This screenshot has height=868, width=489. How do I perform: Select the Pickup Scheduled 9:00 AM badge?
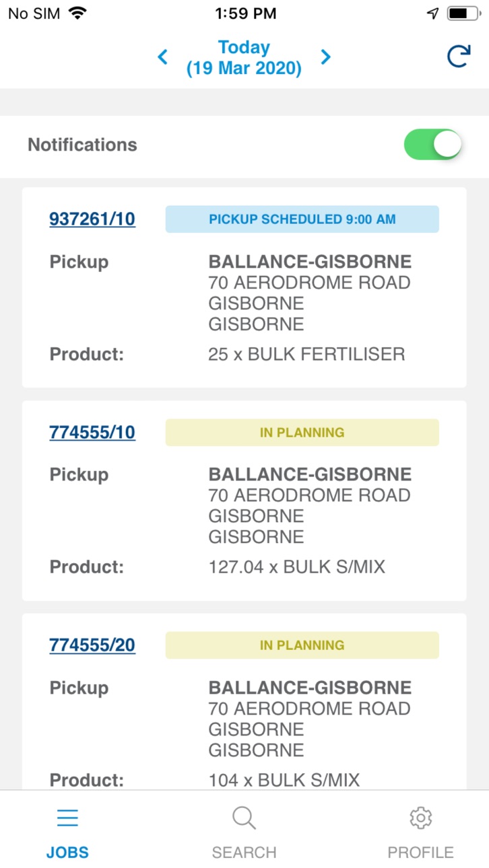click(302, 219)
